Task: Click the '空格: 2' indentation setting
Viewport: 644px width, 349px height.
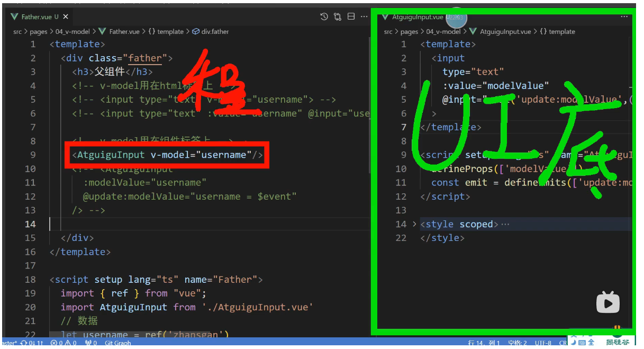Action: pos(518,343)
